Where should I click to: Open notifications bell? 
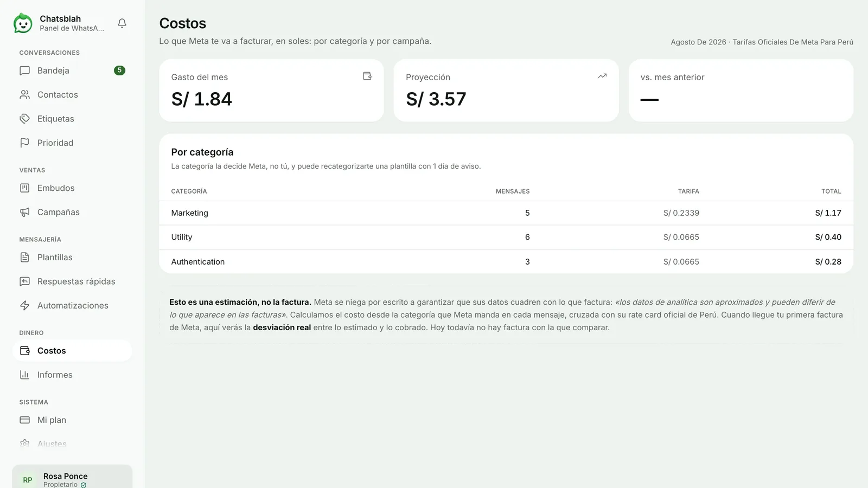[122, 23]
